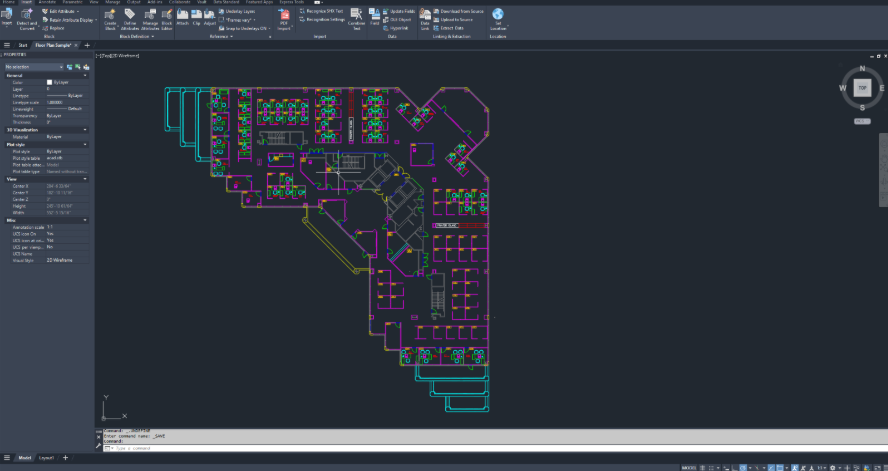Click the ByLayer color swatch in Properties
Image resolution: width=888 pixels, height=471 pixels.
(x=49, y=82)
